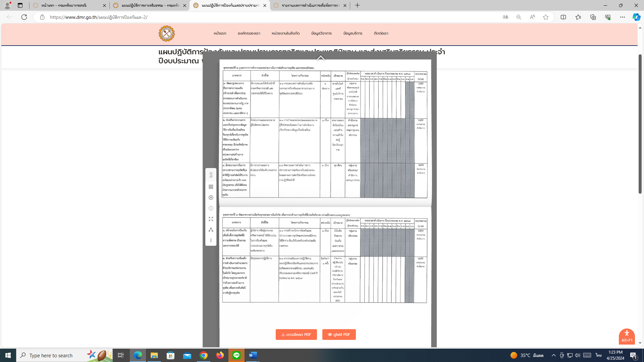Click the scrollbar down arrow
The height and width of the screenshot is (362, 644).
pyautogui.click(x=640, y=343)
